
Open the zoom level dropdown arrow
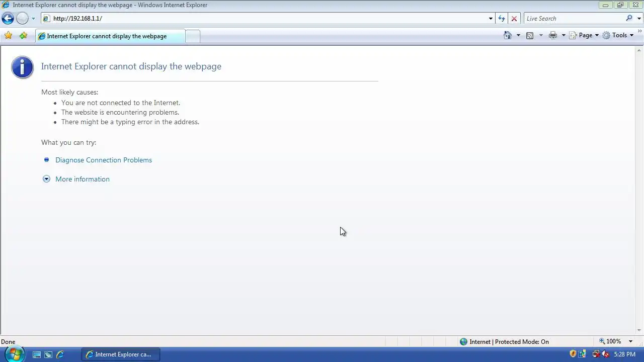click(x=631, y=341)
